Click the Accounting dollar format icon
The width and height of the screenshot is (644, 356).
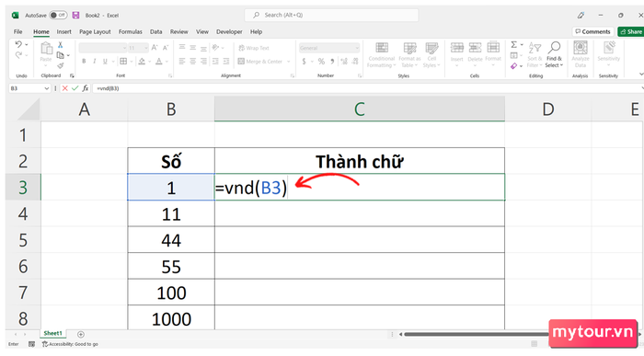pyautogui.click(x=304, y=62)
